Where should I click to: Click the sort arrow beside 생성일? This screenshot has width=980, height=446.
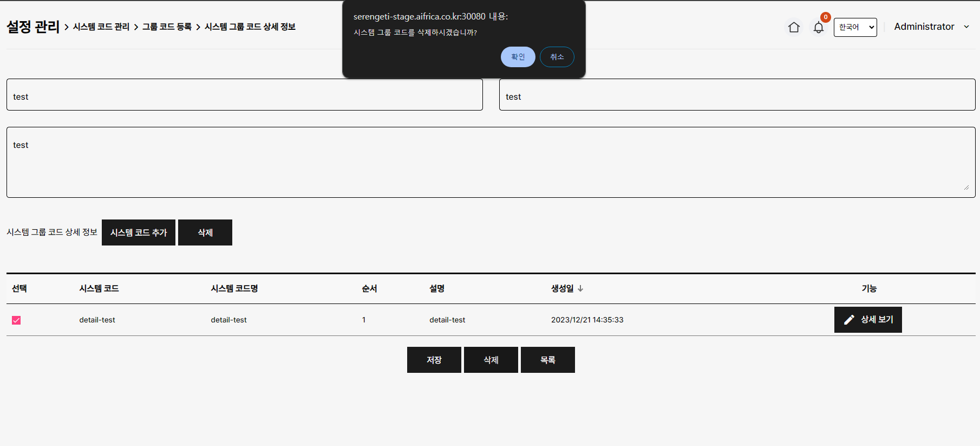(580, 289)
